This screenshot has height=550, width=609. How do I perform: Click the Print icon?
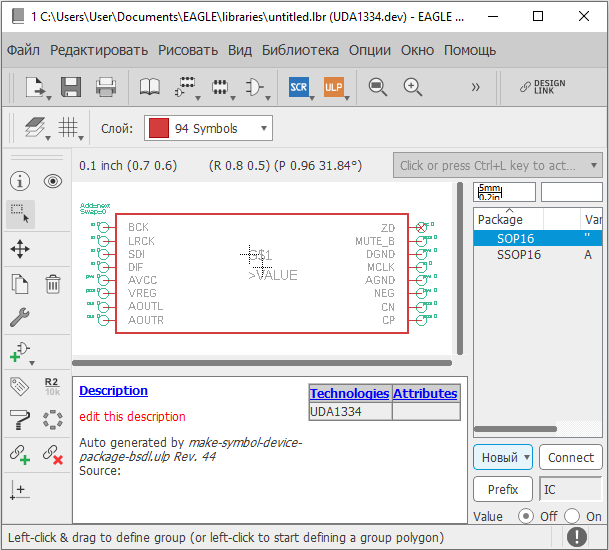(106, 87)
